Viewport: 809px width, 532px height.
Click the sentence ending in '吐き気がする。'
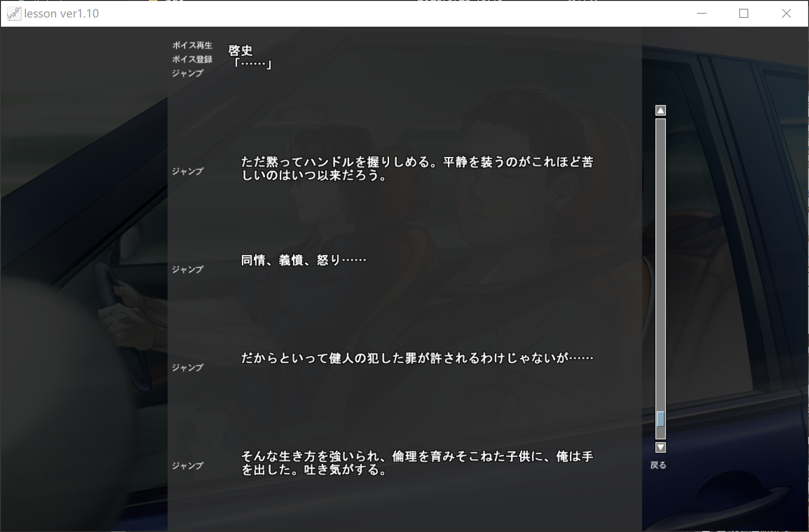[417, 463]
